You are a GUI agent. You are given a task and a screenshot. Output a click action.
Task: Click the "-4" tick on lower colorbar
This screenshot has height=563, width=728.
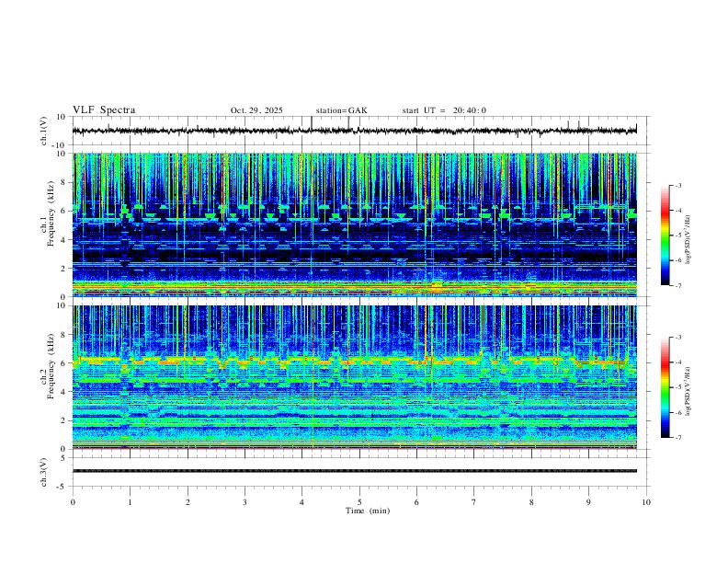(677, 362)
